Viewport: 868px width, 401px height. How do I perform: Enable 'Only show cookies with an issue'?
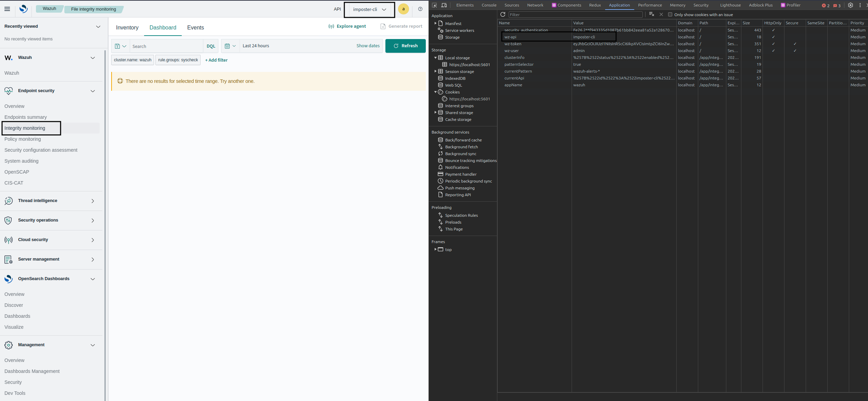670,14
